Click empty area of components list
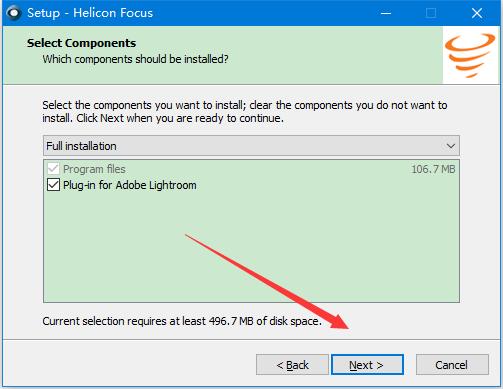The image size is (503, 389). coord(251,247)
